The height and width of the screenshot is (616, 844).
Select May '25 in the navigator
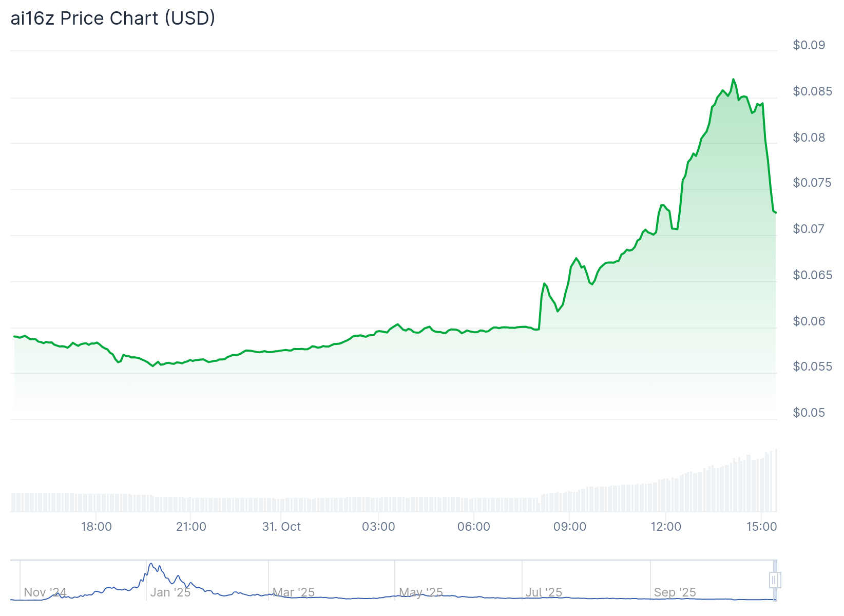click(421, 592)
